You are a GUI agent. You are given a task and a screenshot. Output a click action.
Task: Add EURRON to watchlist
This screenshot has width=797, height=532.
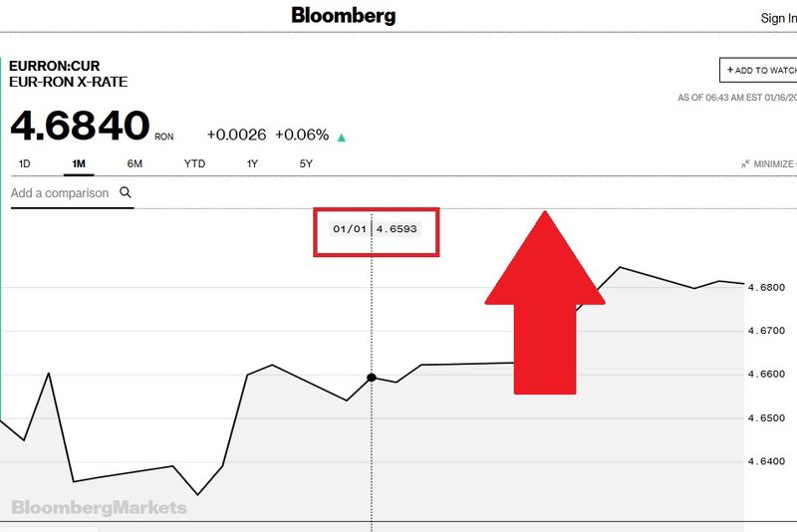pyautogui.click(x=759, y=71)
